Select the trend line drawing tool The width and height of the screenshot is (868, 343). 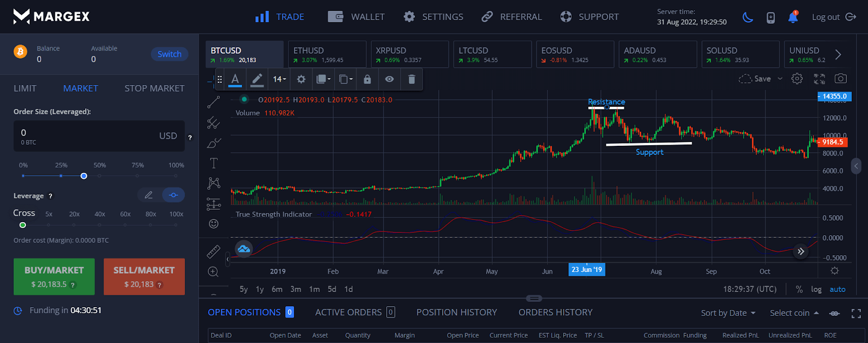pos(214,102)
